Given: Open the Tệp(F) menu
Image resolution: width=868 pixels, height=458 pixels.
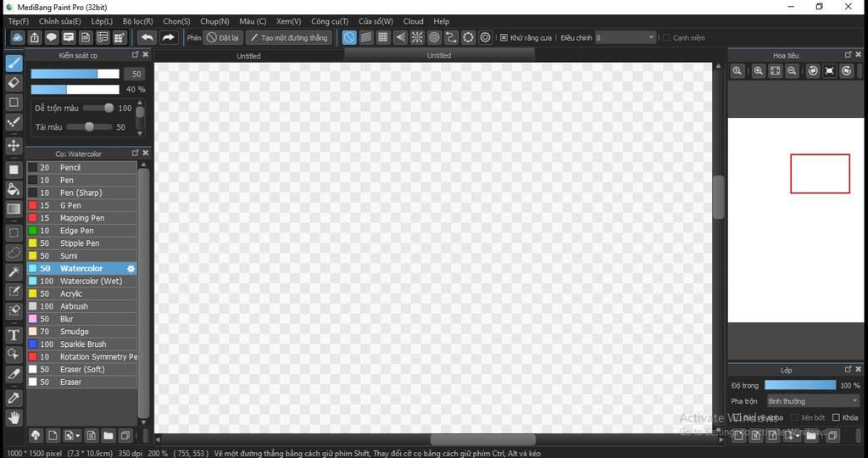Looking at the screenshot, I should (19, 21).
